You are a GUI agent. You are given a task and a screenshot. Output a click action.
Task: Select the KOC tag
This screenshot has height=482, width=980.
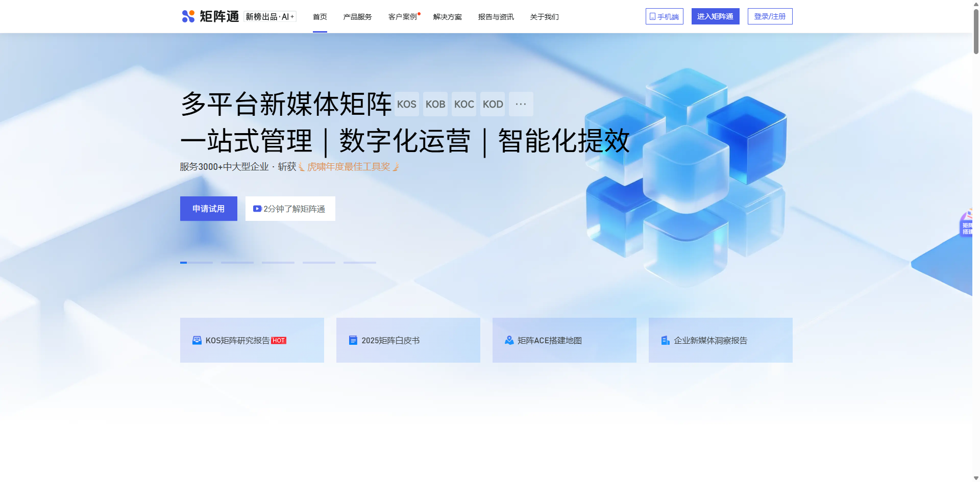463,104
